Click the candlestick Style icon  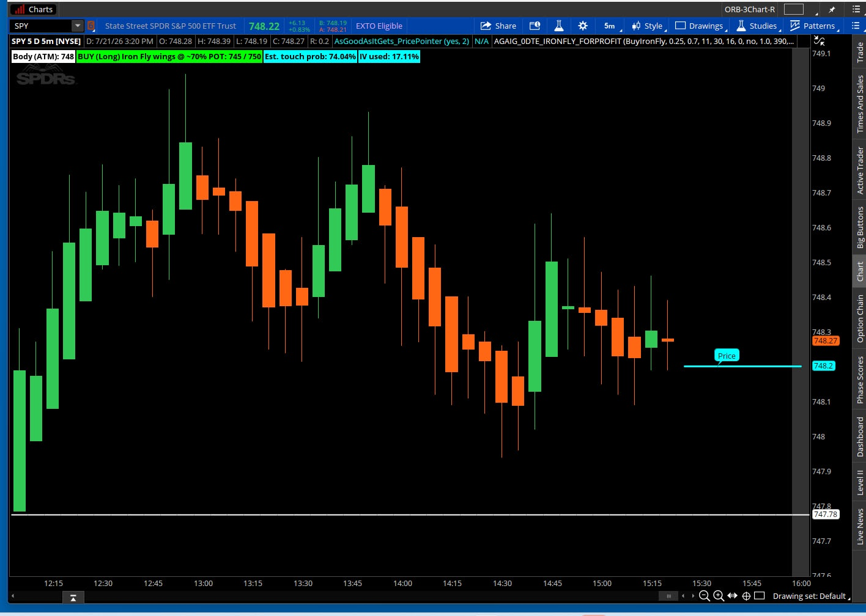(x=636, y=26)
